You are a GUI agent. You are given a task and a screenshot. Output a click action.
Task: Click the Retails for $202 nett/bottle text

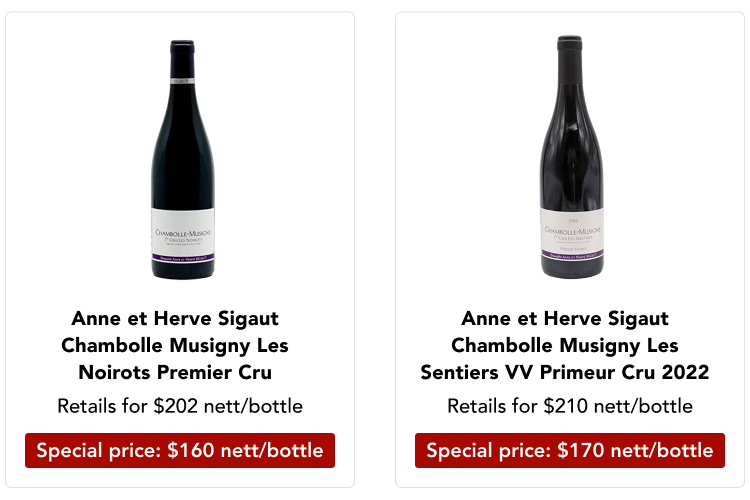pyautogui.click(x=180, y=406)
